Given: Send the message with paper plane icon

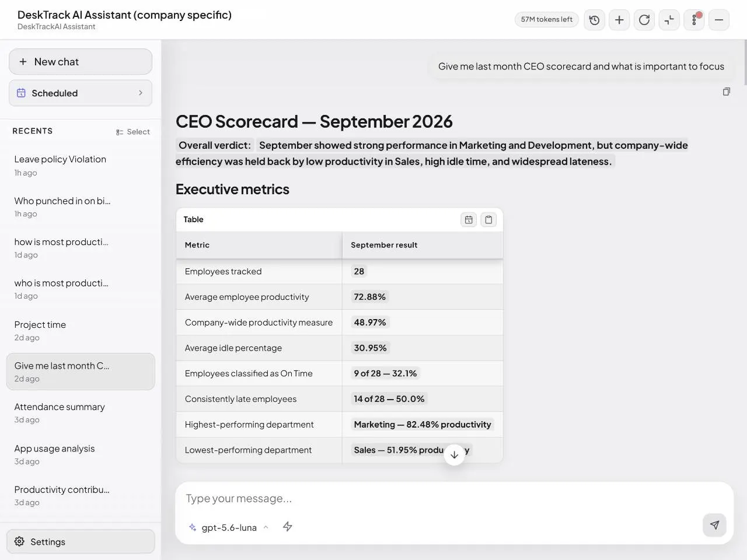Looking at the screenshot, I should (714, 525).
